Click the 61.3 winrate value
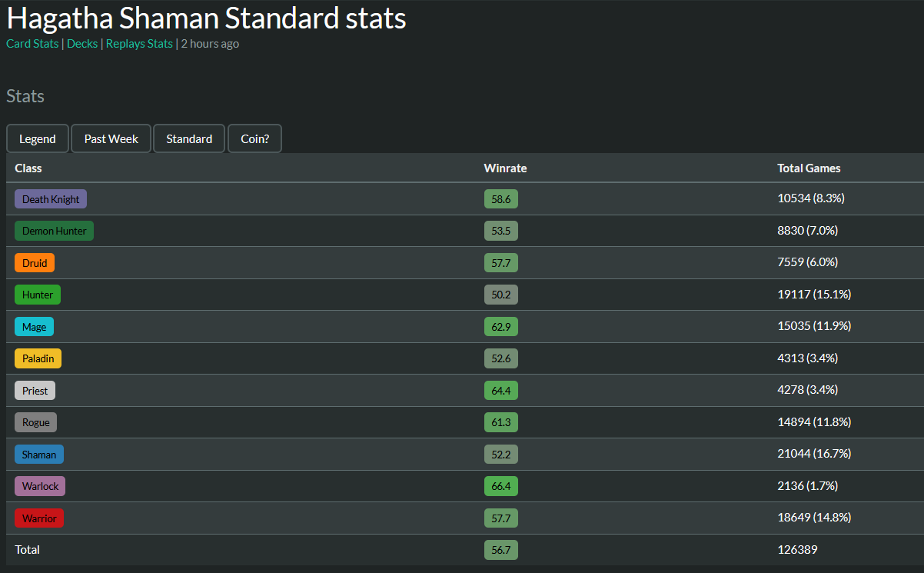Viewport: 924px width, 573px height. tap(501, 422)
